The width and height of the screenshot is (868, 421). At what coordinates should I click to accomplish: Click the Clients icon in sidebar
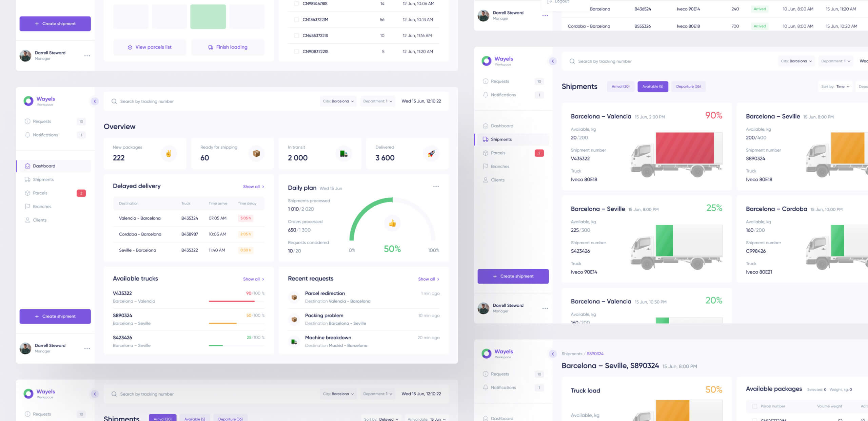tap(27, 220)
